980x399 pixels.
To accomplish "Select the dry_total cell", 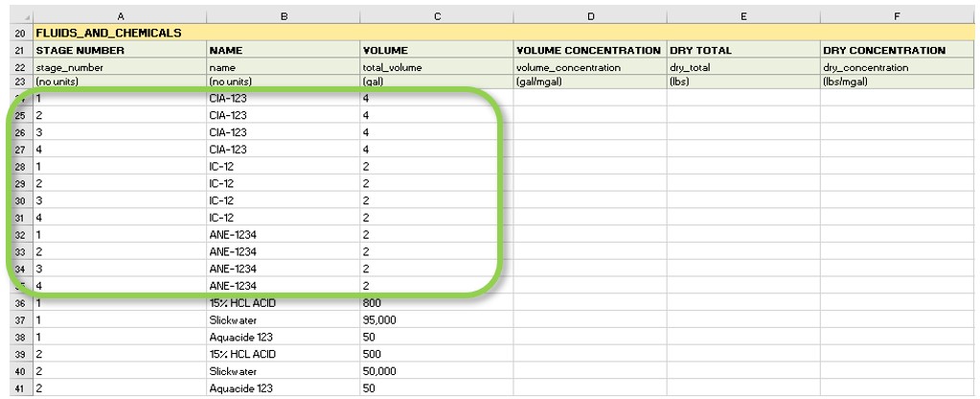I will (x=743, y=67).
